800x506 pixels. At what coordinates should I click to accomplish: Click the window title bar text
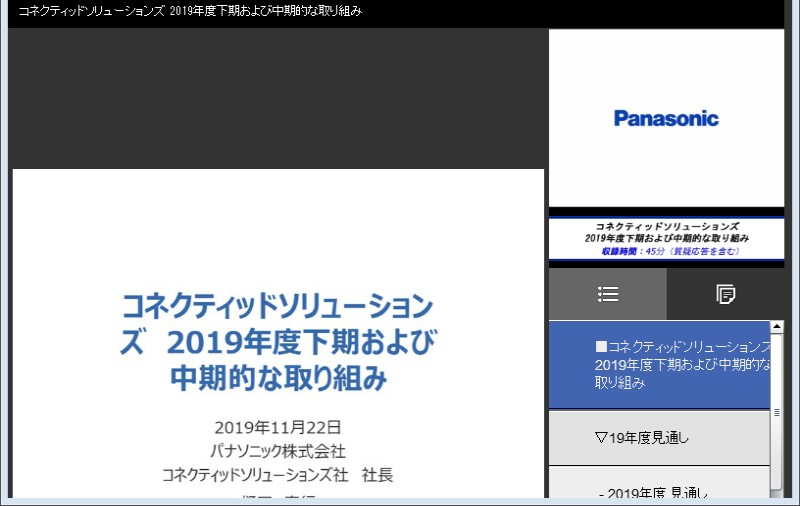tap(190, 11)
